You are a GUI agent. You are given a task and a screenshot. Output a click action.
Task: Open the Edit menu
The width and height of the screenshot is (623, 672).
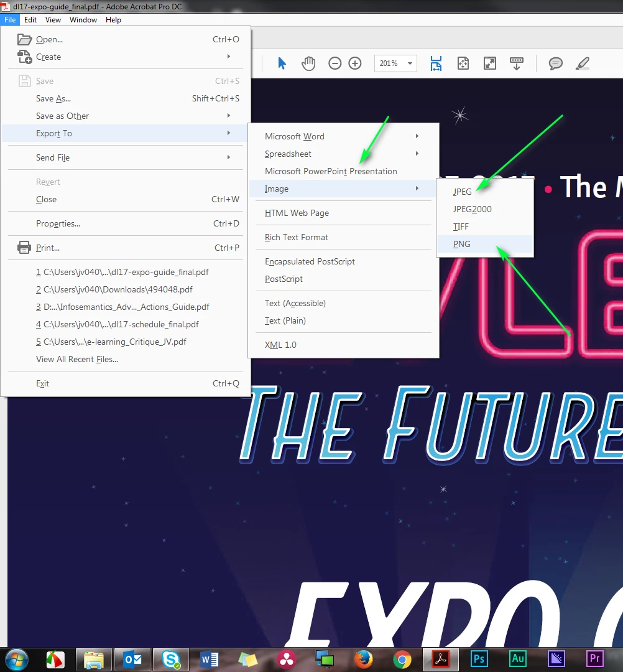click(30, 20)
